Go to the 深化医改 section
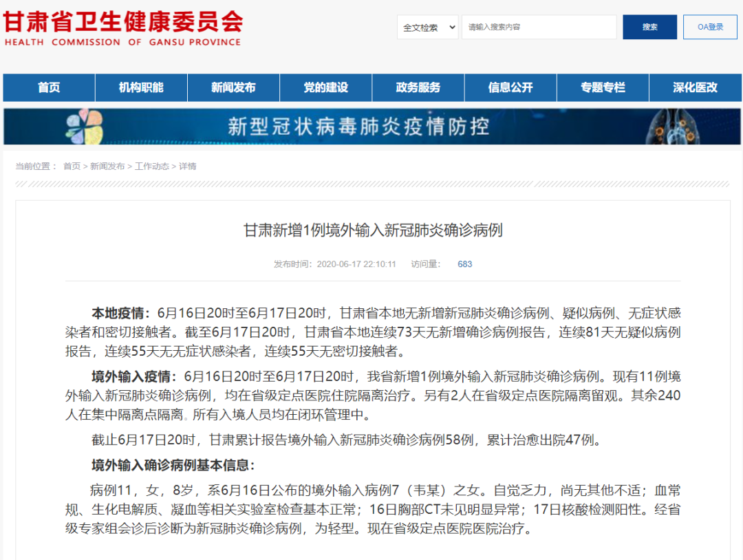The height and width of the screenshot is (560, 743). point(695,88)
